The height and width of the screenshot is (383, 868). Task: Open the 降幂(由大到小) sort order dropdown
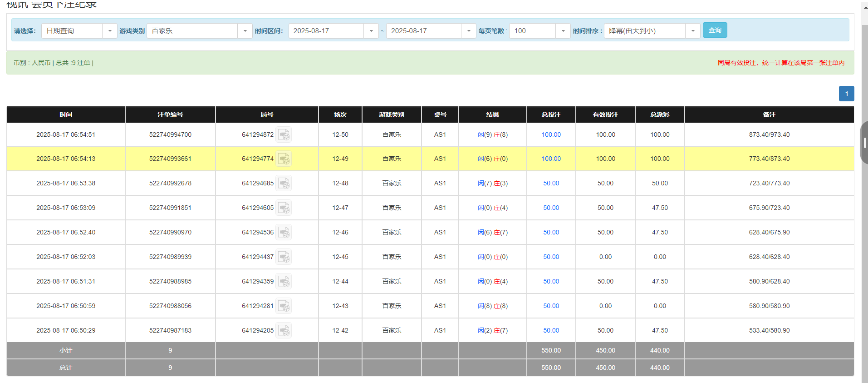tap(692, 31)
